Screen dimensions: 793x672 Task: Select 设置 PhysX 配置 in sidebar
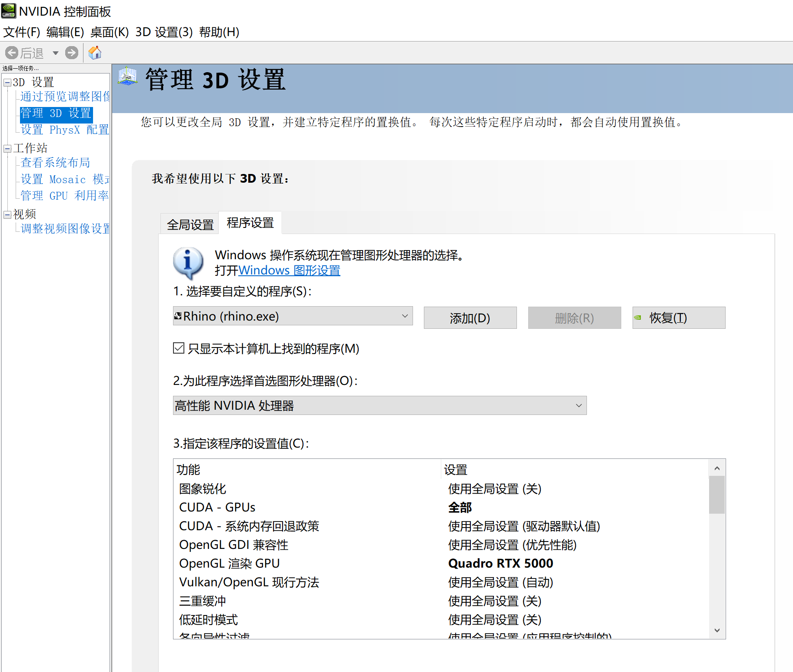tap(64, 130)
